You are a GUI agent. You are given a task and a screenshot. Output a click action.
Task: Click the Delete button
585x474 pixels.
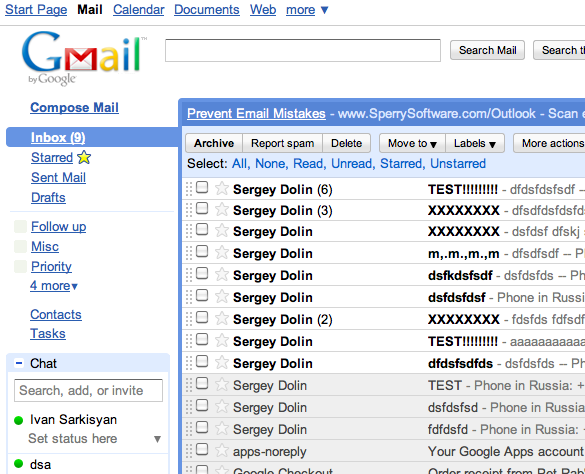pos(347,143)
